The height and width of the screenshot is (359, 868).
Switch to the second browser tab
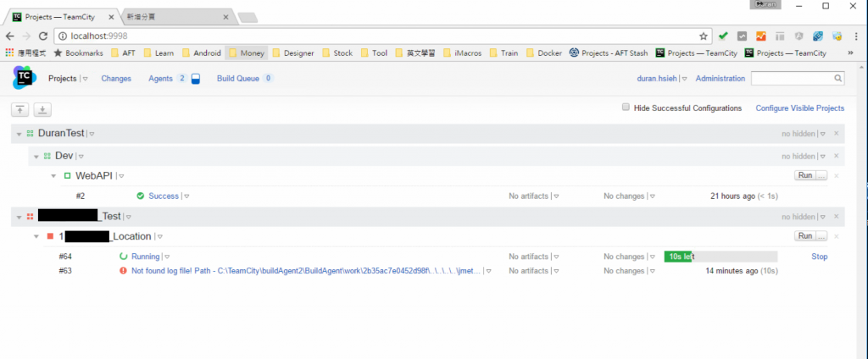(x=176, y=17)
